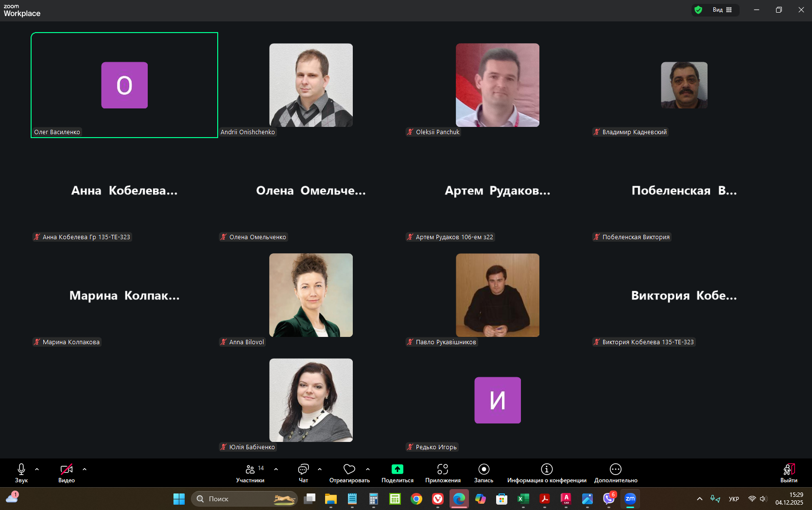The image size is (812, 510).
Task: Expand the chat options chevron
Action: coord(320,469)
